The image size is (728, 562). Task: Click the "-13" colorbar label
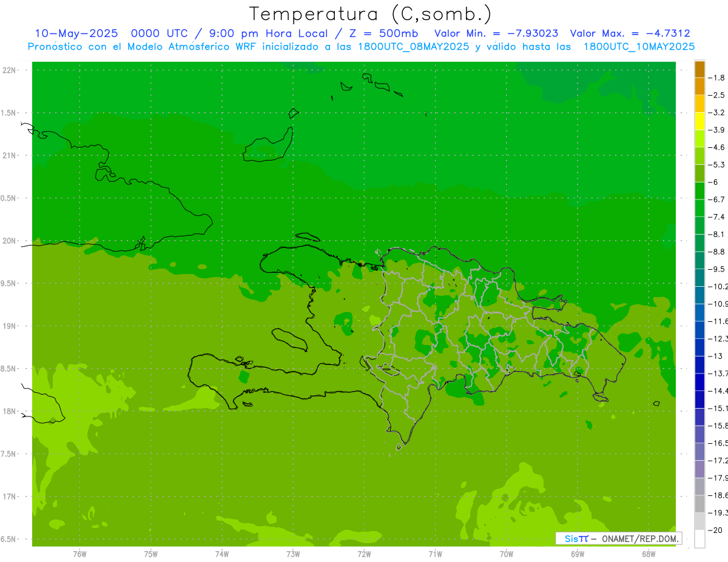click(715, 356)
